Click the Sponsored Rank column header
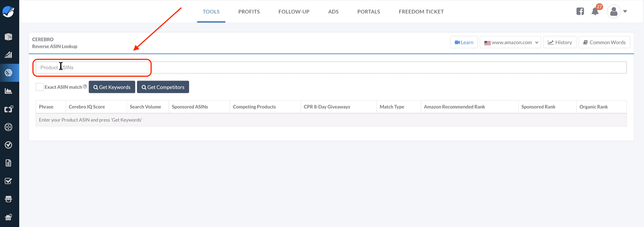This screenshot has width=644, height=227. coord(547,107)
